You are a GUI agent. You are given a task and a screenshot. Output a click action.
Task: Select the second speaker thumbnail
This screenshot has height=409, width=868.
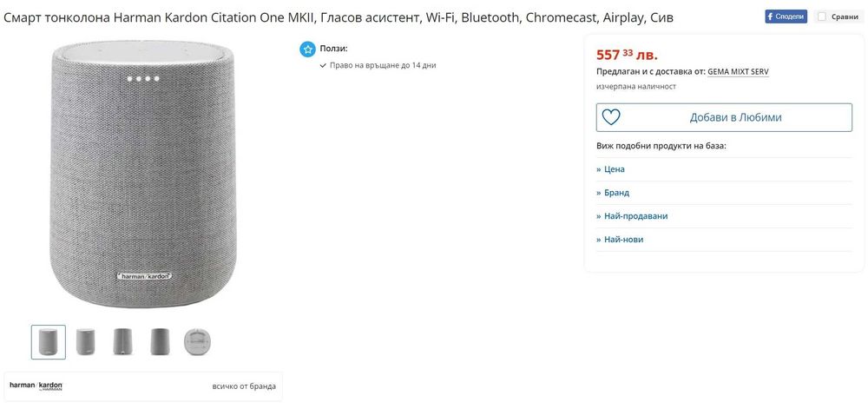click(x=86, y=342)
